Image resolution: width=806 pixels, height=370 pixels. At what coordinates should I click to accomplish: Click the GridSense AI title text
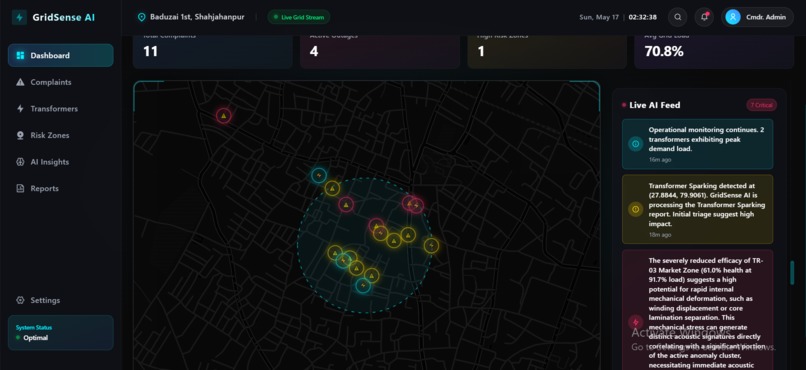(x=64, y=17)
